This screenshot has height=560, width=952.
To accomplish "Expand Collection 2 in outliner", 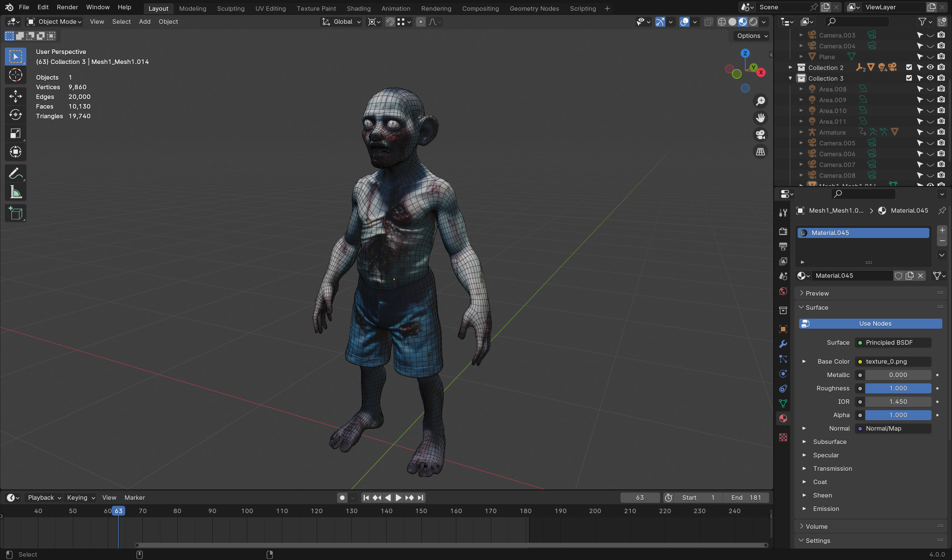I will 790,67.
